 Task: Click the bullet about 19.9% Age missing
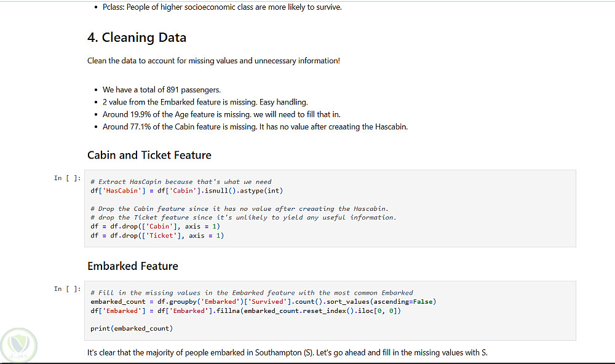coord(221,114)
